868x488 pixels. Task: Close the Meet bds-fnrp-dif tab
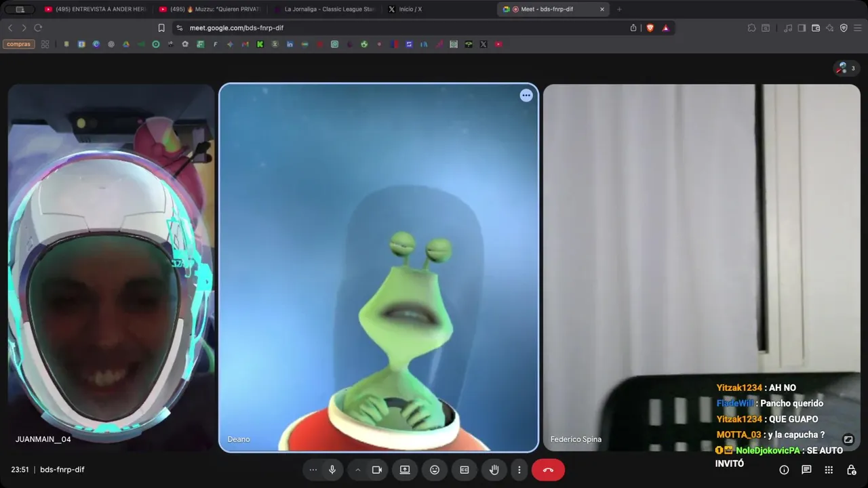click(601, 9)
